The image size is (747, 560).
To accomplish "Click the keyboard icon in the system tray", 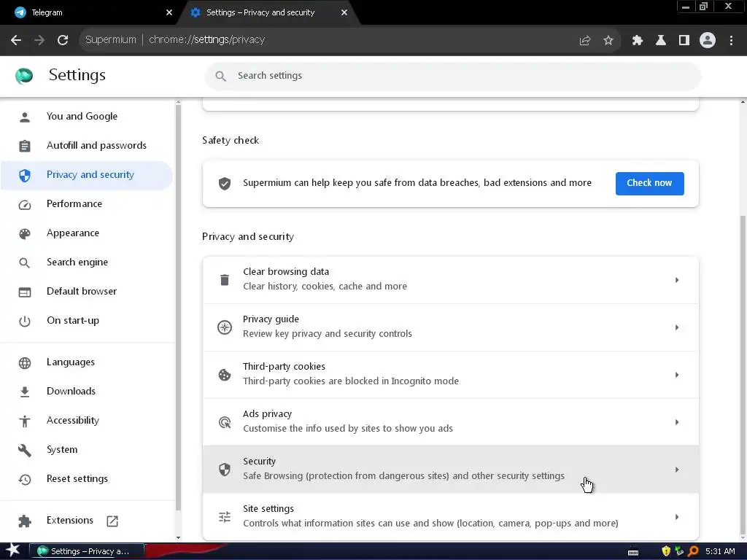I will (633, 553).
